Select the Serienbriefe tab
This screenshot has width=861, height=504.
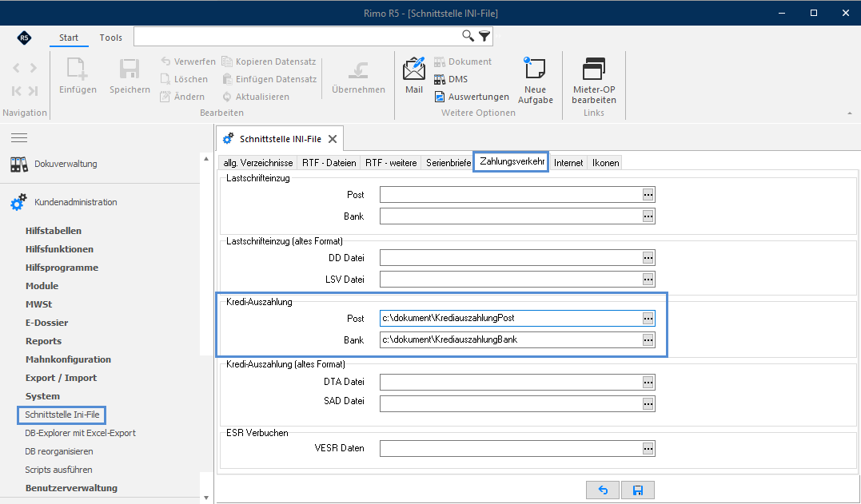448,162
